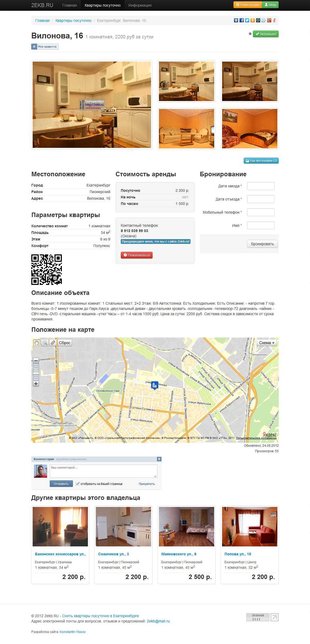This screenshot has width=310, height=644.
Task: Open 'Квартиры посуточно' in the navbar
Action: [x=103, y=5]
